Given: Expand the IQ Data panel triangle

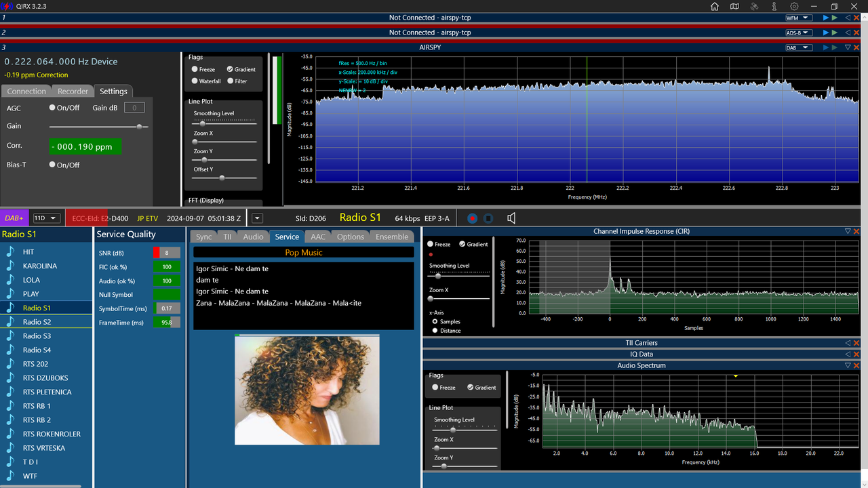Looking at the screenshot, I should tap(848, 354).
